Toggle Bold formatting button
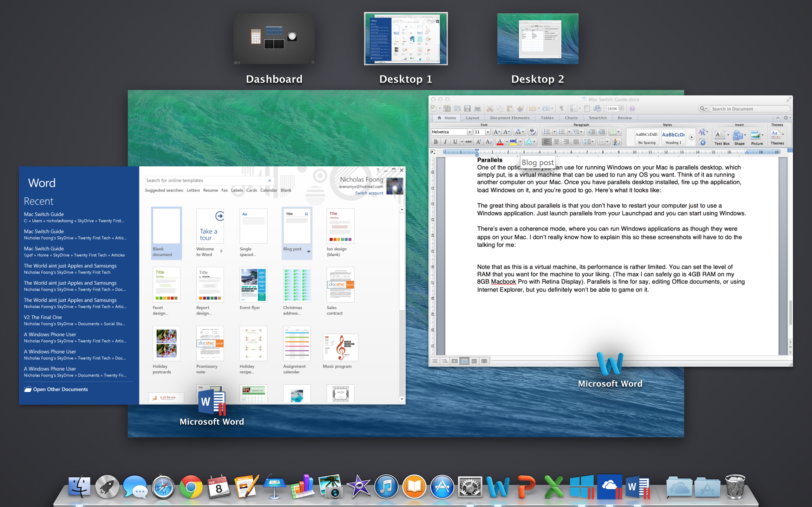The width and height of the screenshot is (812, 507). click(x=435, y=142)
